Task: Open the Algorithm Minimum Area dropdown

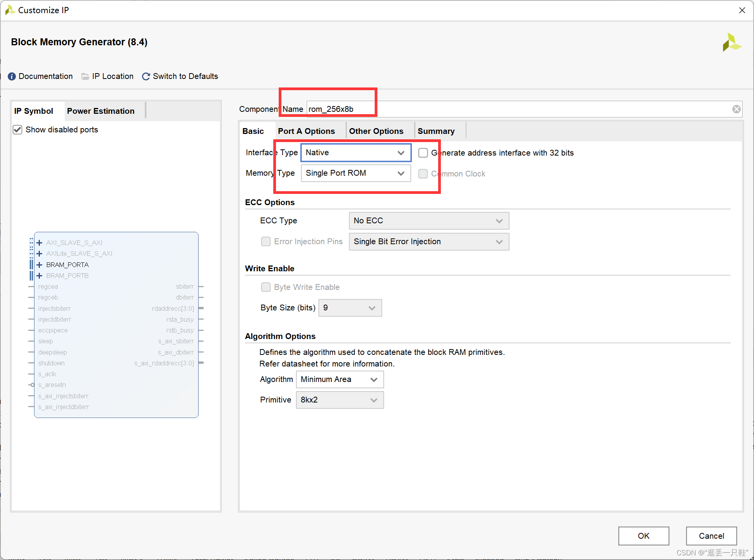Action: 339,379
